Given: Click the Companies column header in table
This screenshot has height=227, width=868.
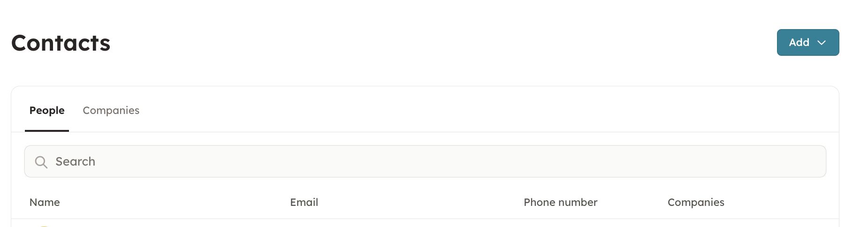Looking at the screenshot, I should [x=696, y=203].
